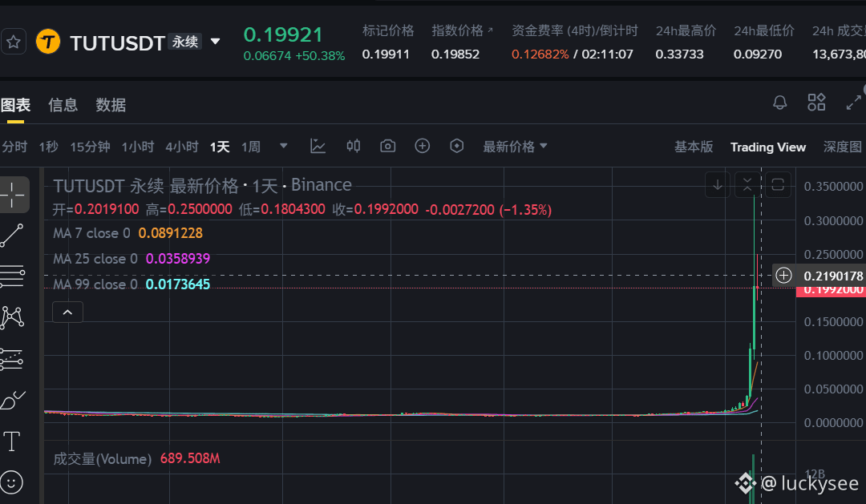Image resolution: width=866 pixels, height=504 pixels.
Task: Select the 1秒 interval
Action: click(49, 147)
